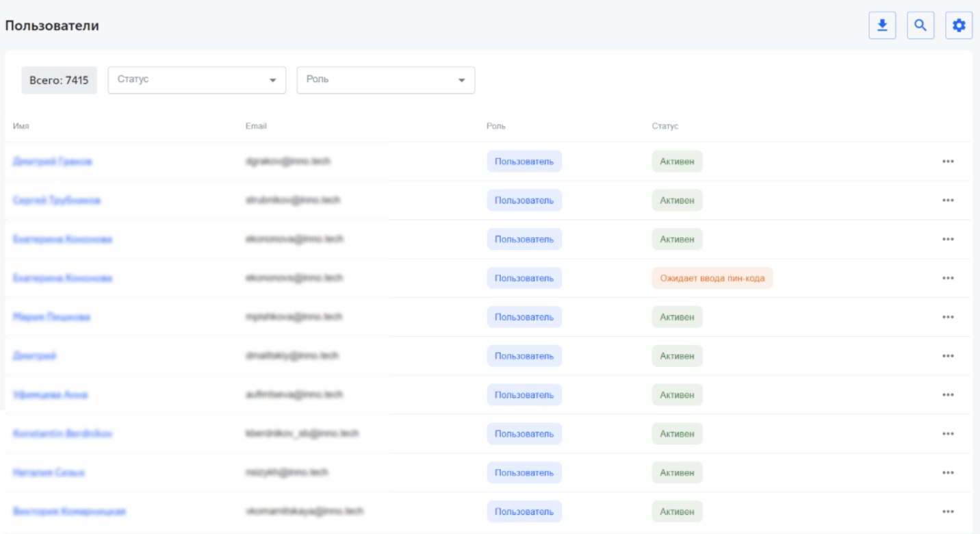
Task: Click Активен badge in the Дмитрий Граков row
Action: 677,162
